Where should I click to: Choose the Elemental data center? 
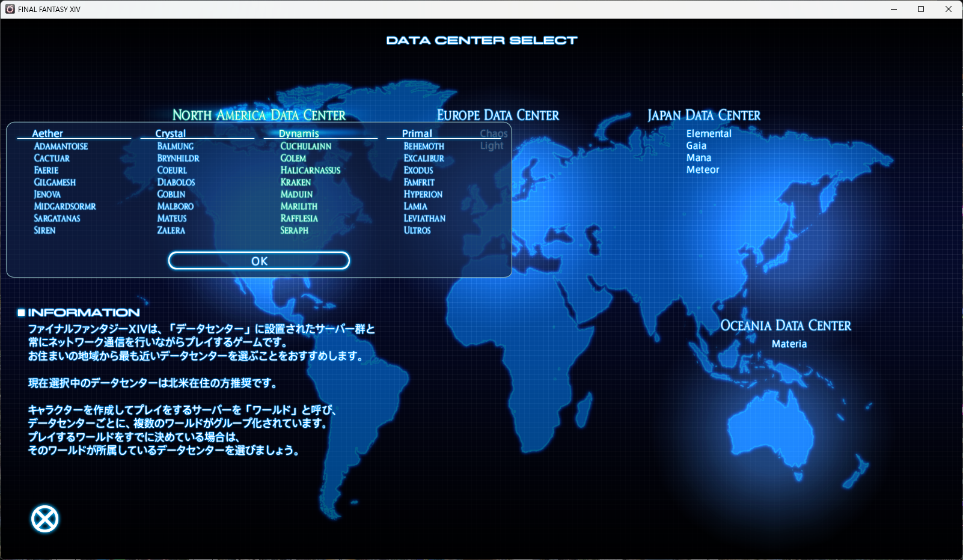[709, 133]
